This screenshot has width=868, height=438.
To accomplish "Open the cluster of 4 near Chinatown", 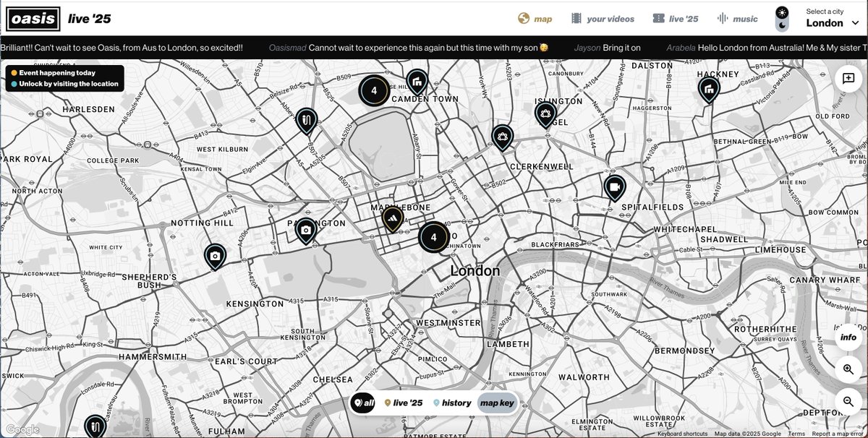I will 433,236.
